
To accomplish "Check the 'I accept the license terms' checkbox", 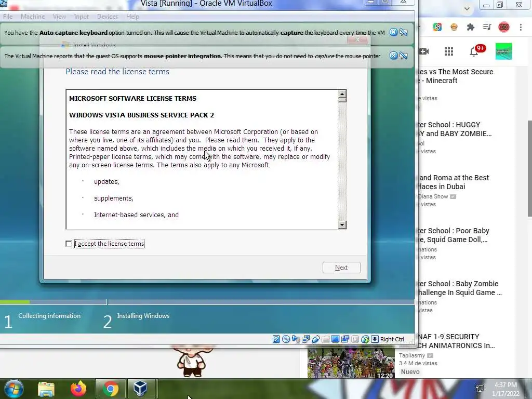I will pos(69,244).
